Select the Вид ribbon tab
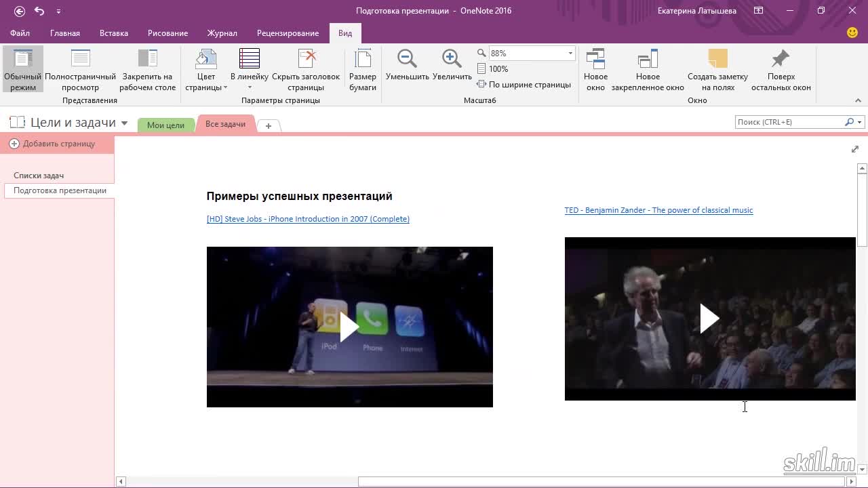This screenshot has width=868, height=488. (345, 33)
